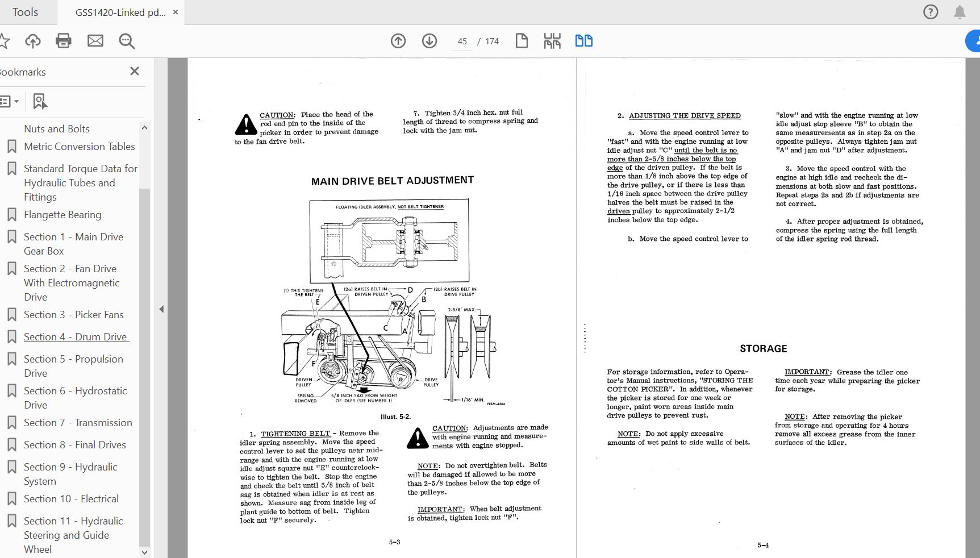Click the blue account button at top right
980x558 pixels.
[973, 41]
